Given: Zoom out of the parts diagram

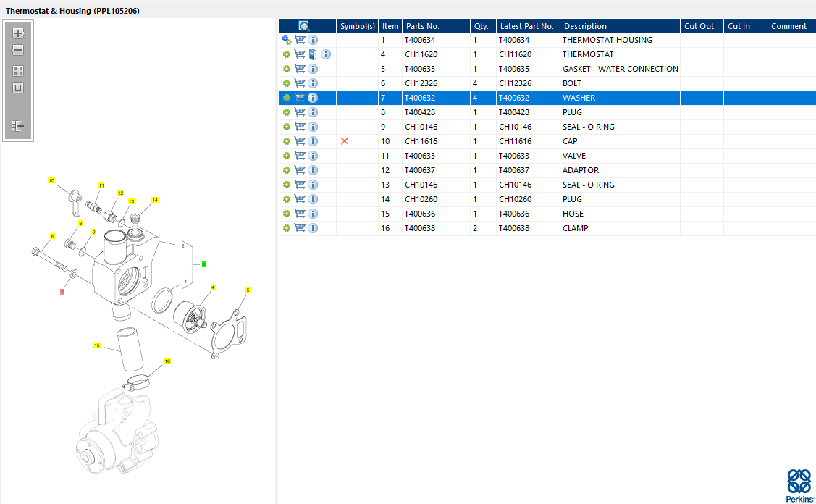Looking at the screenshot, I should 18,50.
